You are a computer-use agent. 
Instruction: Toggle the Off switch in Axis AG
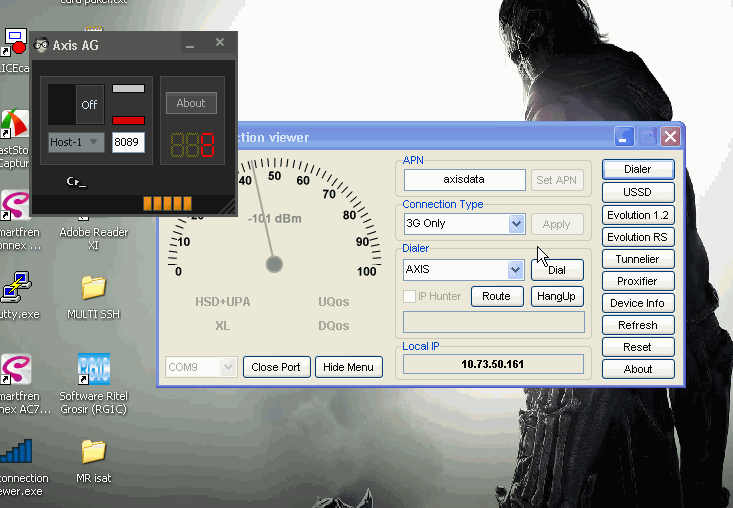coord(76,104)
